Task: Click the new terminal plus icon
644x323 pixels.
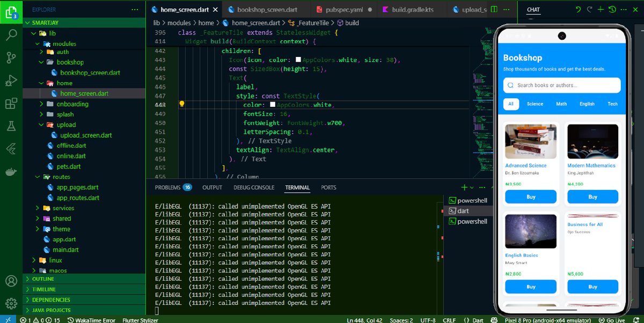Action: 464,188
